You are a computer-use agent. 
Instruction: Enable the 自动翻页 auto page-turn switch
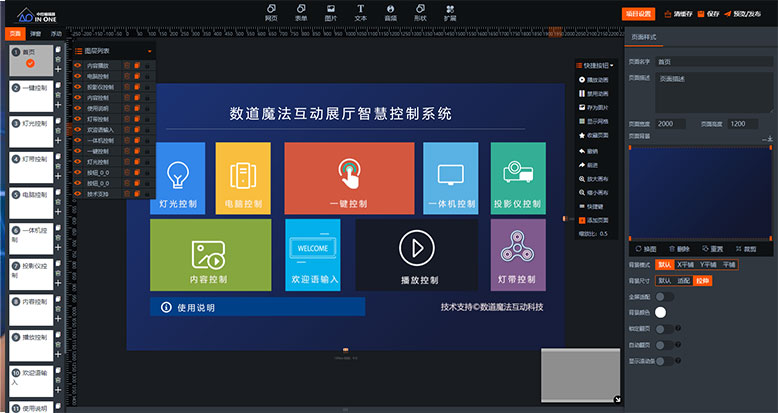pyautogui.click(x=663, y=344)
